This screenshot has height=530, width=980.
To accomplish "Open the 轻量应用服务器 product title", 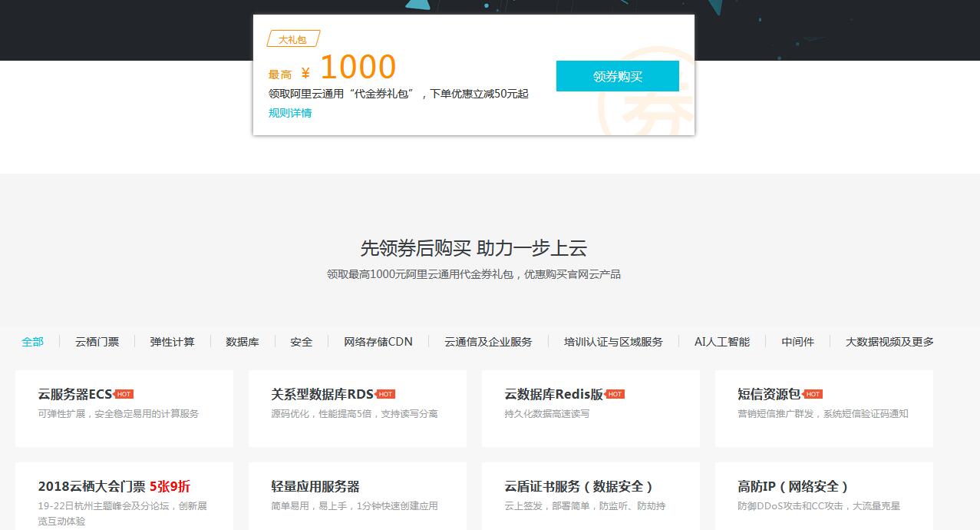I will coord(315,486).
